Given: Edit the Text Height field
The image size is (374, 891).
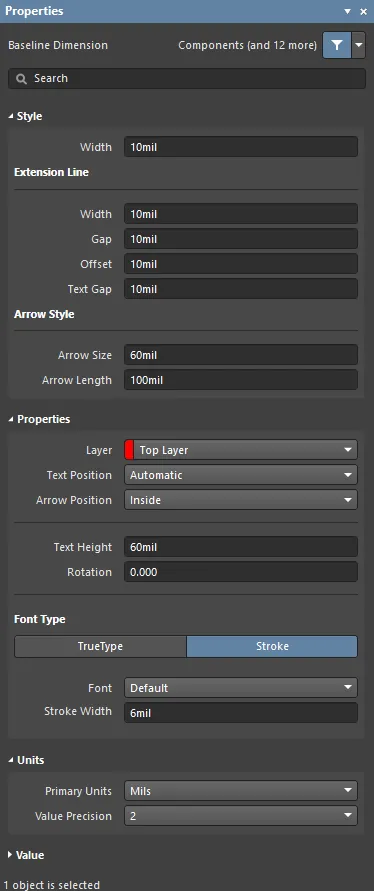Looking at the screenshot, I should [241, 547].
